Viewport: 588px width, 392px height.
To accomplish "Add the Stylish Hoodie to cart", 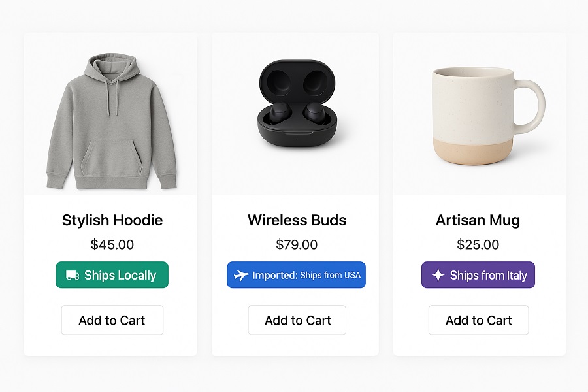I will click(x=112, y=320).
